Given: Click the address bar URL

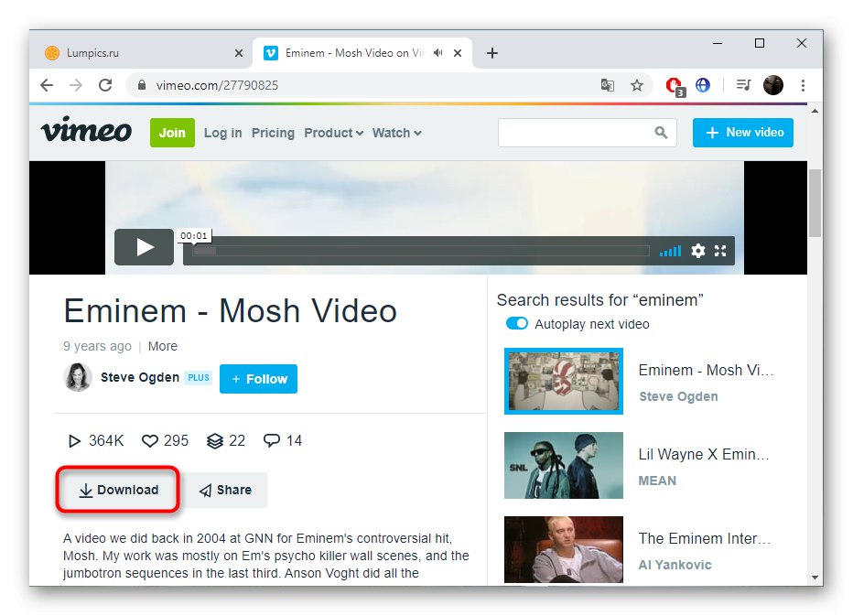Looking at the screenshot, I should [x=217, y=85].
